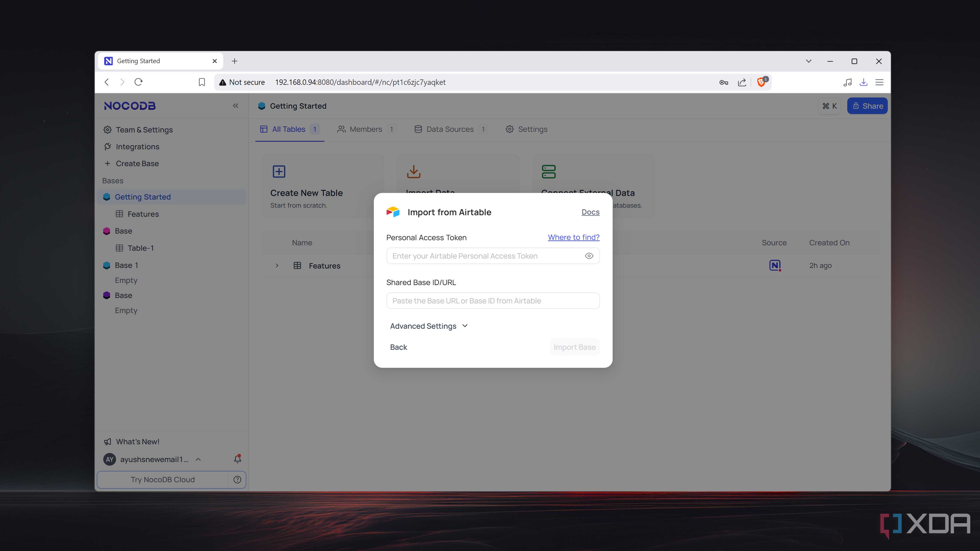
Task: Open the tab search dropdown chevron
Action: tap(809, 61)
